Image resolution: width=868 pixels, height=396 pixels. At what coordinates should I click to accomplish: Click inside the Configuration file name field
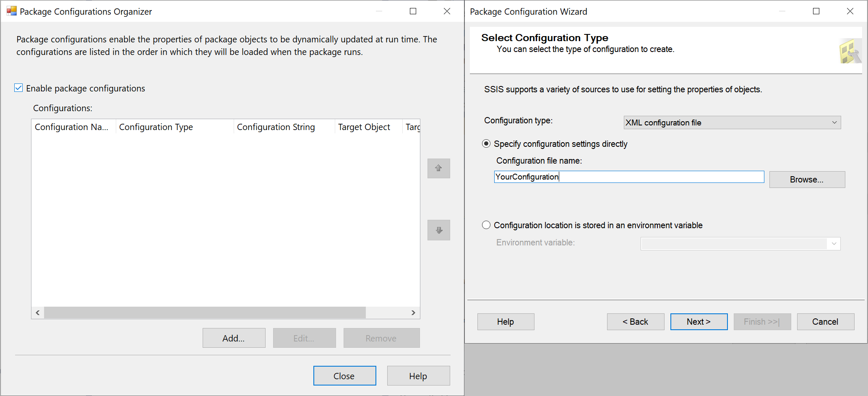(628, 177)
